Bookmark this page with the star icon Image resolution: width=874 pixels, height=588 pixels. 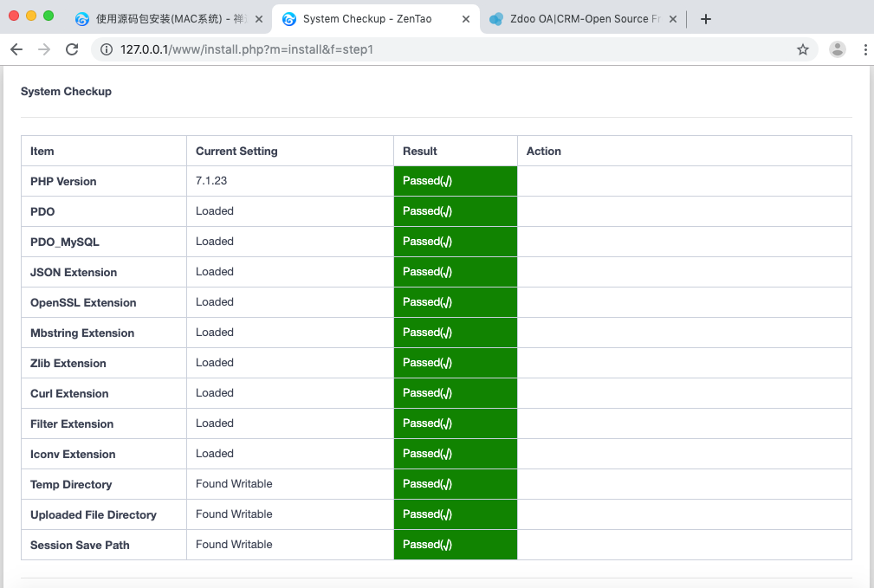[802, 49]
